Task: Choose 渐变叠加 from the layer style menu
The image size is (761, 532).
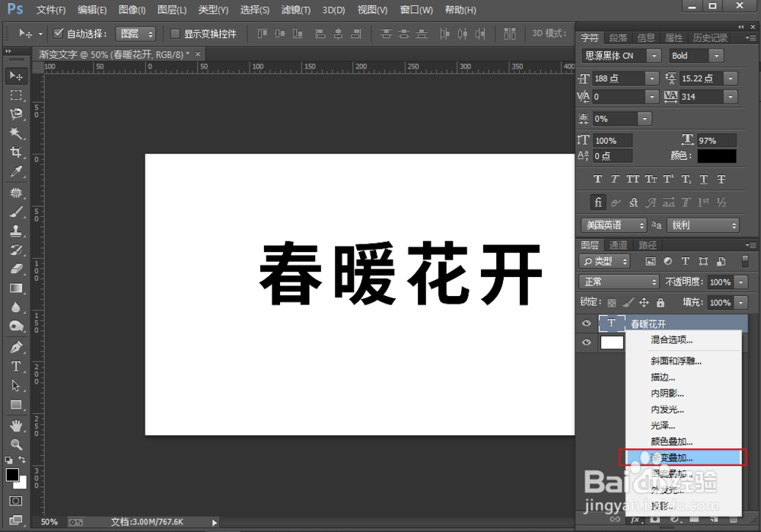Action: coord(672,457)
